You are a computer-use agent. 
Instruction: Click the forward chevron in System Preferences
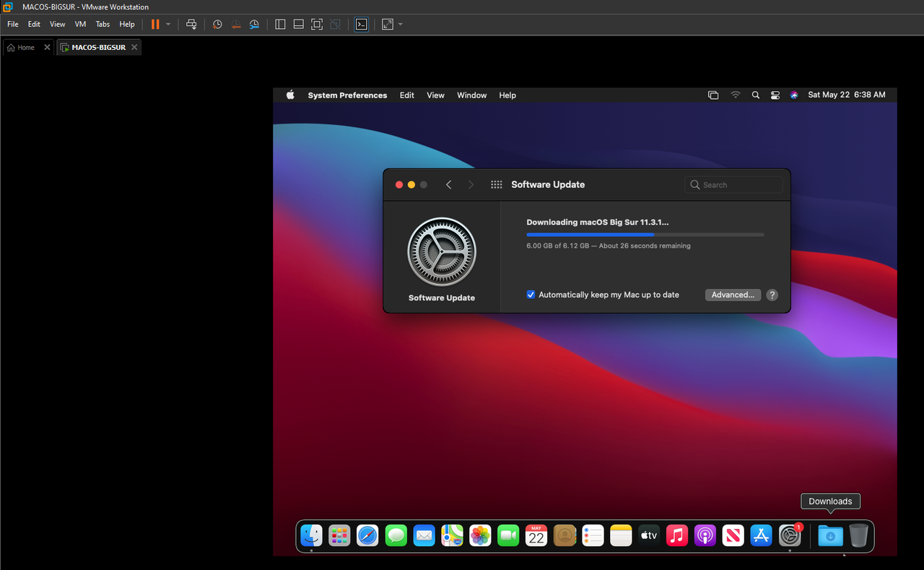point(471,185)
